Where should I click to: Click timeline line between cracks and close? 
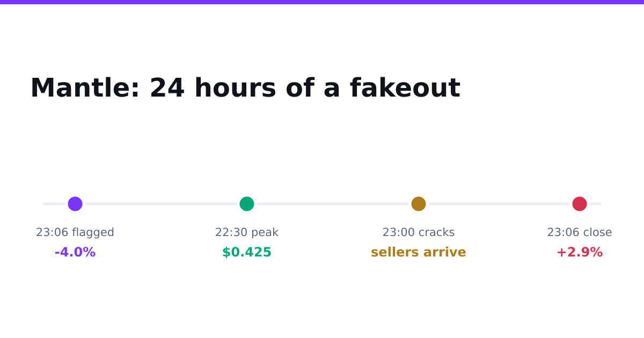[x=499, y=204]
